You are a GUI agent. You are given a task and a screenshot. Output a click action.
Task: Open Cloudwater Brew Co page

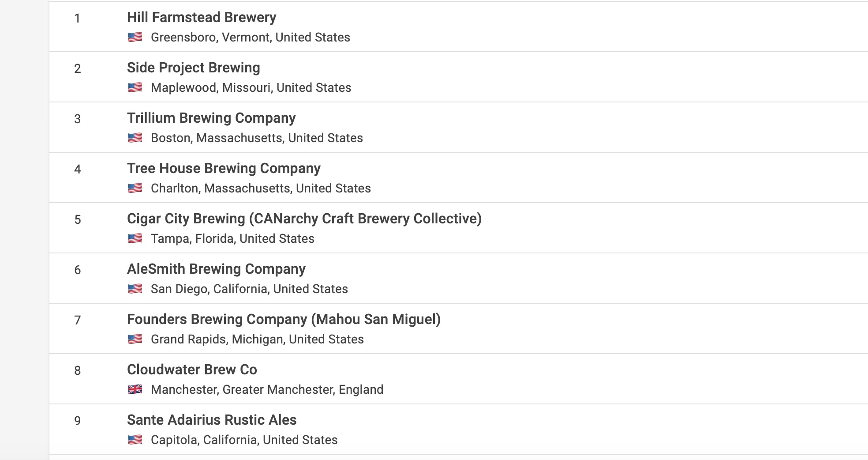192,370
